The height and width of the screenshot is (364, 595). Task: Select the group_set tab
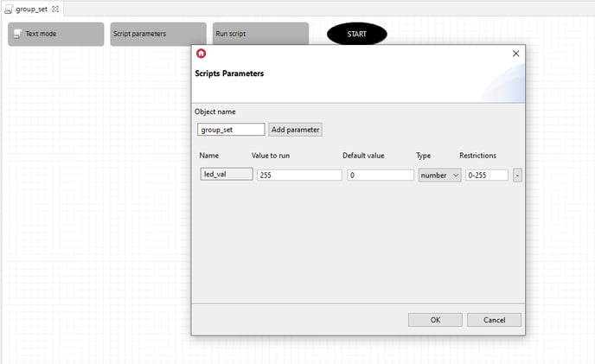(30, 9)
